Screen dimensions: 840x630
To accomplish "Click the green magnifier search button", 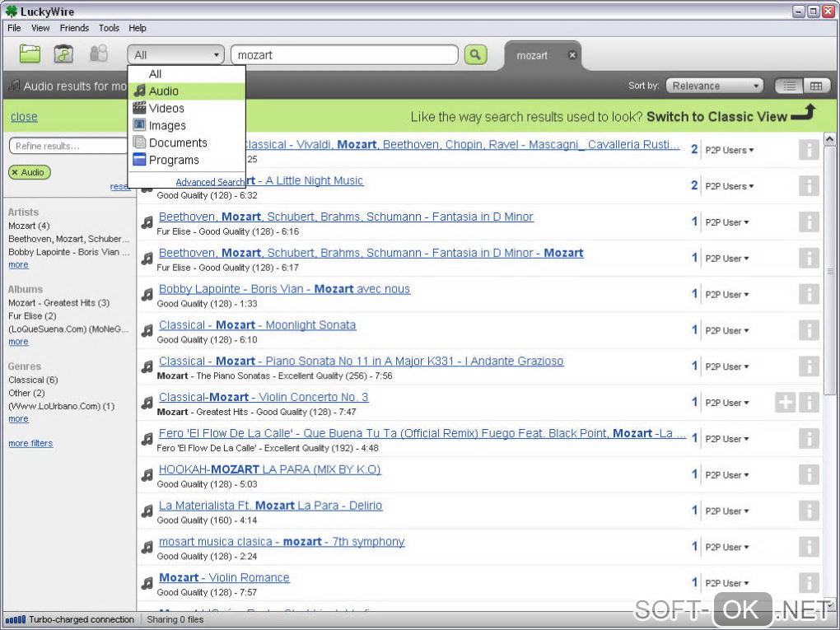I will click(475, 54).
